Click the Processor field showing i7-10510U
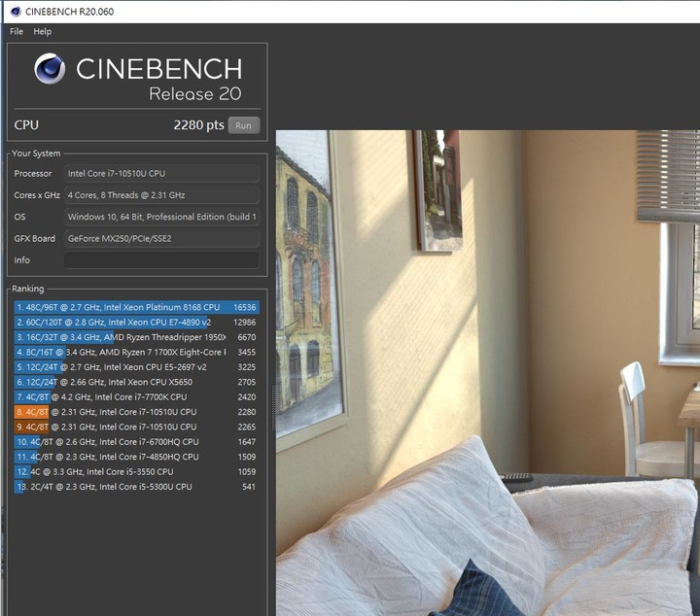 click(161, 174)
